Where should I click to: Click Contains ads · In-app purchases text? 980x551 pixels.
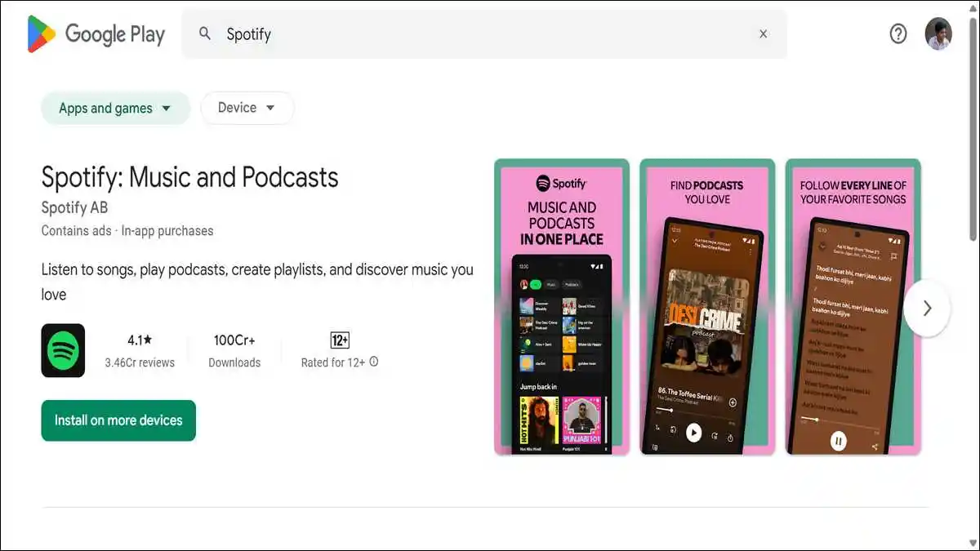[127, 231]
